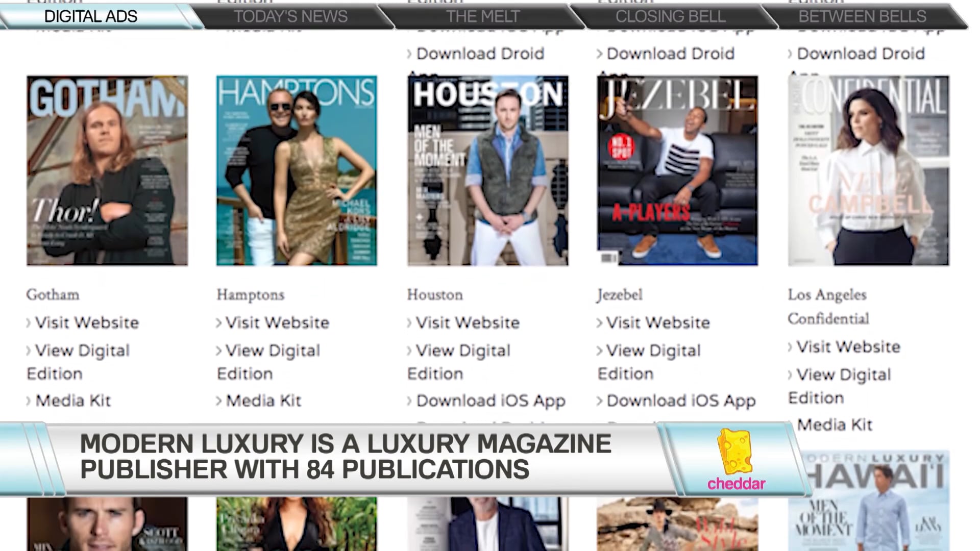Click the Jezebel title link

619,294
